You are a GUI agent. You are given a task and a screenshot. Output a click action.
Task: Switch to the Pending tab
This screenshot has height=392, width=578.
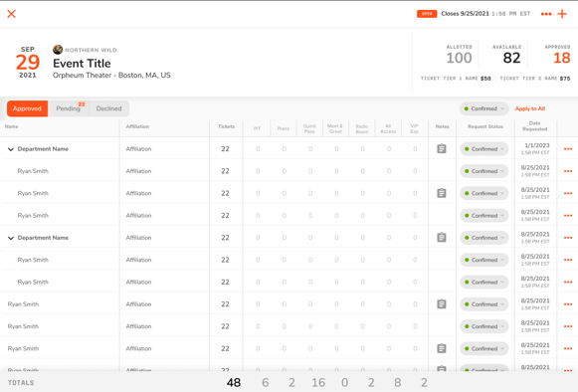[x=69, y=108]
